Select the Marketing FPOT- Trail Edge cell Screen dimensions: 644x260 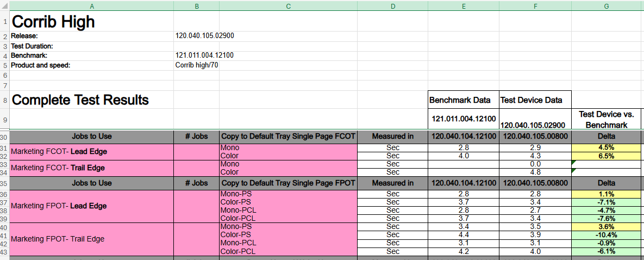pyautogui.click(x=92, y=239)
